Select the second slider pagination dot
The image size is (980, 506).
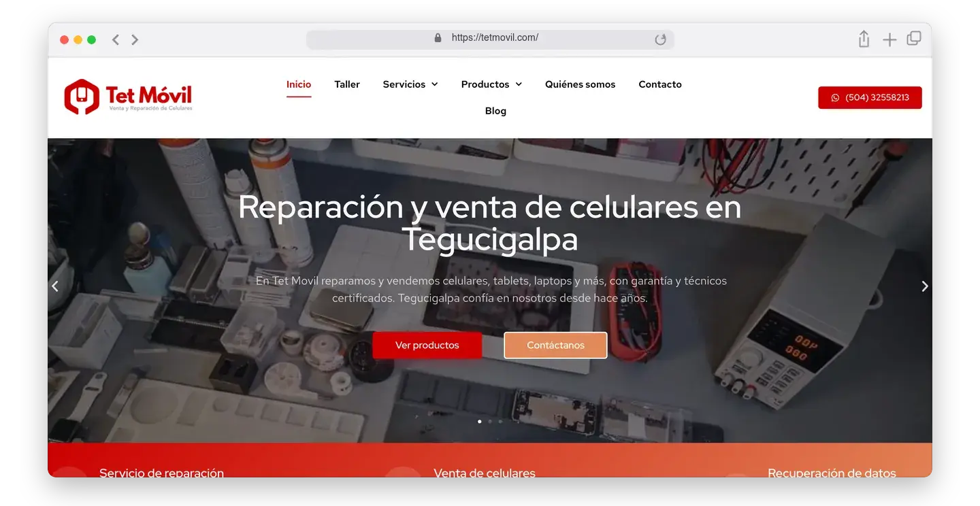tap(490, 422)
